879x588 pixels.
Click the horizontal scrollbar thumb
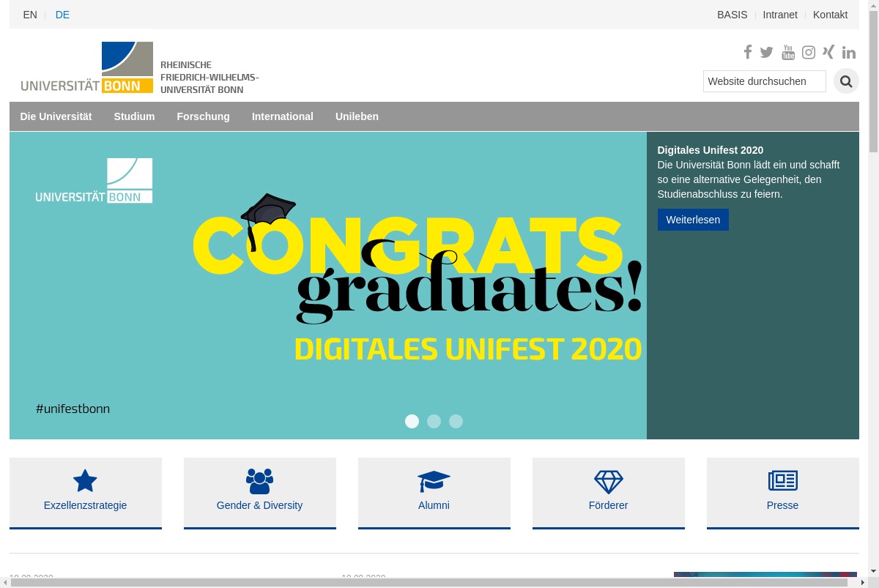click(430, 582)
